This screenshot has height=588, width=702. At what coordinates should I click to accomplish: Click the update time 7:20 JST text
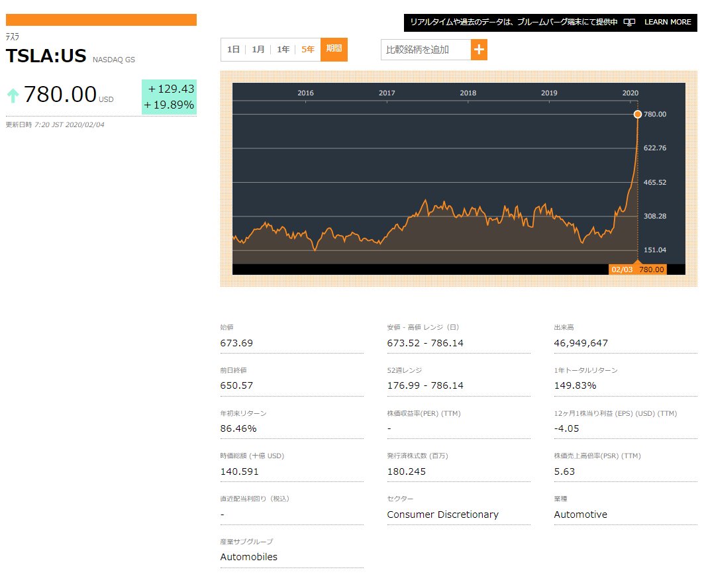point(70,125)
